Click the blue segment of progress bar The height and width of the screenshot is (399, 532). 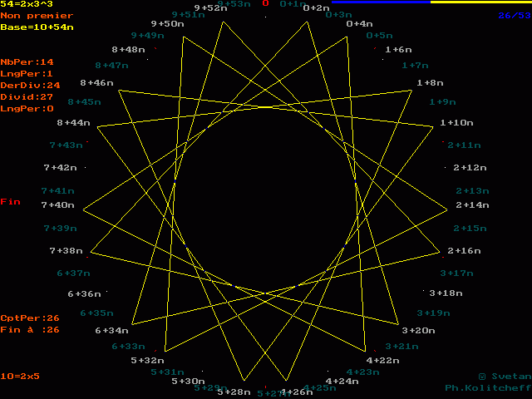click(381, 2)
